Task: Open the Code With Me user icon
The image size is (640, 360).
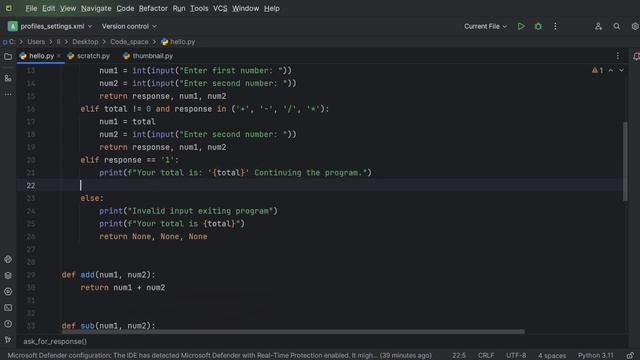Action: click(598, 26)
